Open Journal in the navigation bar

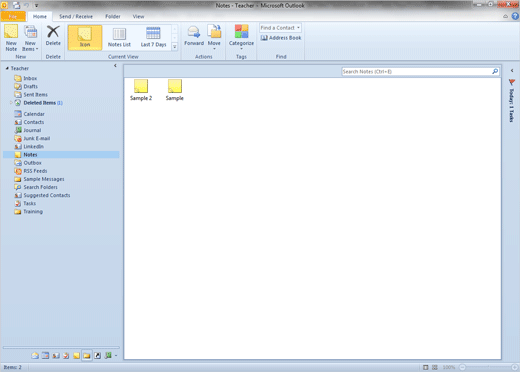pyautogui.click(x=108, y=356)
